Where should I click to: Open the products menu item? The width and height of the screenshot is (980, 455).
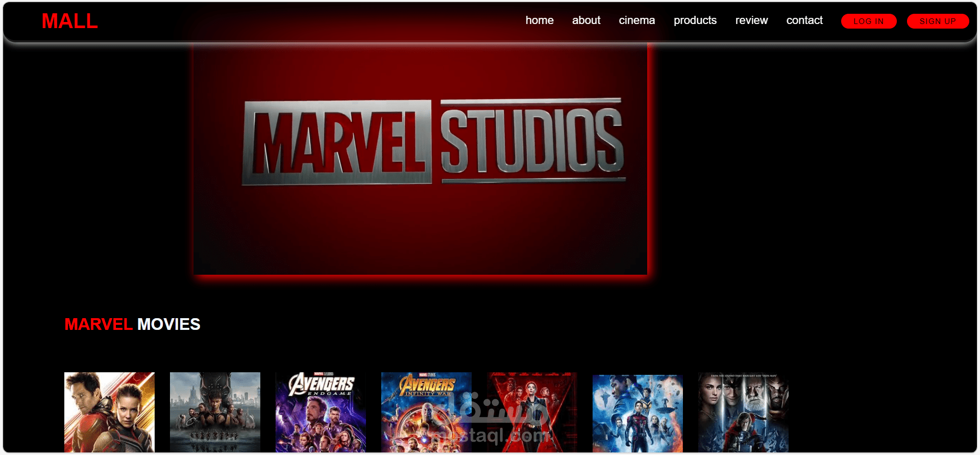coord(695,20)
